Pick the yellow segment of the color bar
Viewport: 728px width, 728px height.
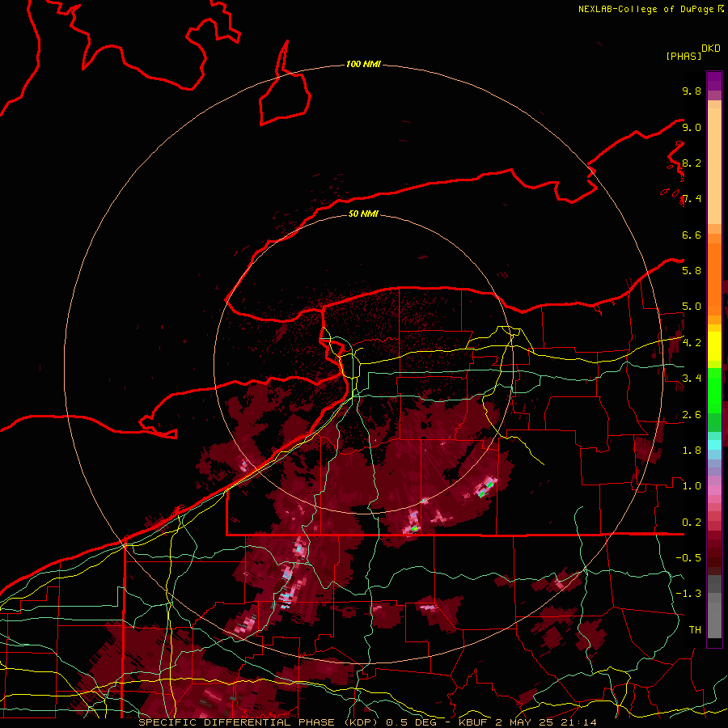point(714,346)
